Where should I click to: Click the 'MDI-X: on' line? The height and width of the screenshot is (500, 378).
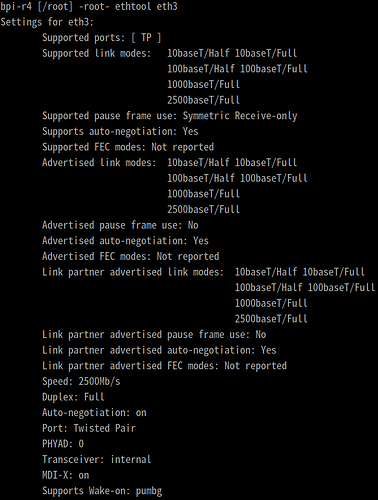(66, 475)
